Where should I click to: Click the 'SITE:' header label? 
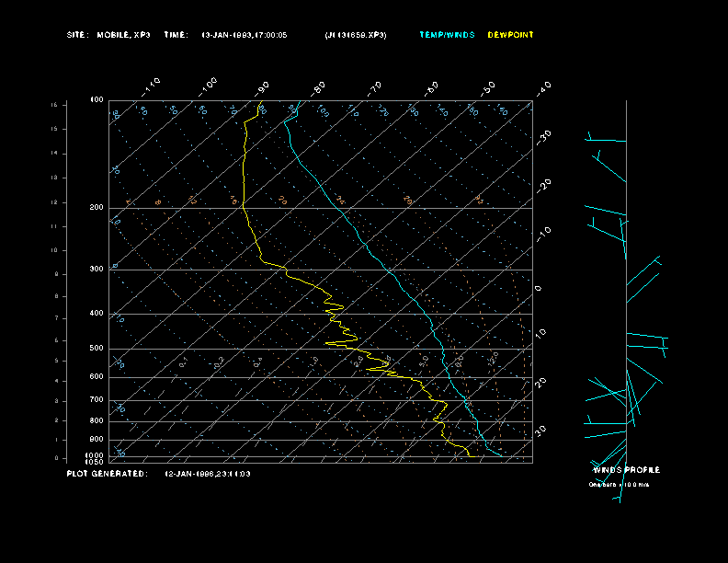point(76,35)
